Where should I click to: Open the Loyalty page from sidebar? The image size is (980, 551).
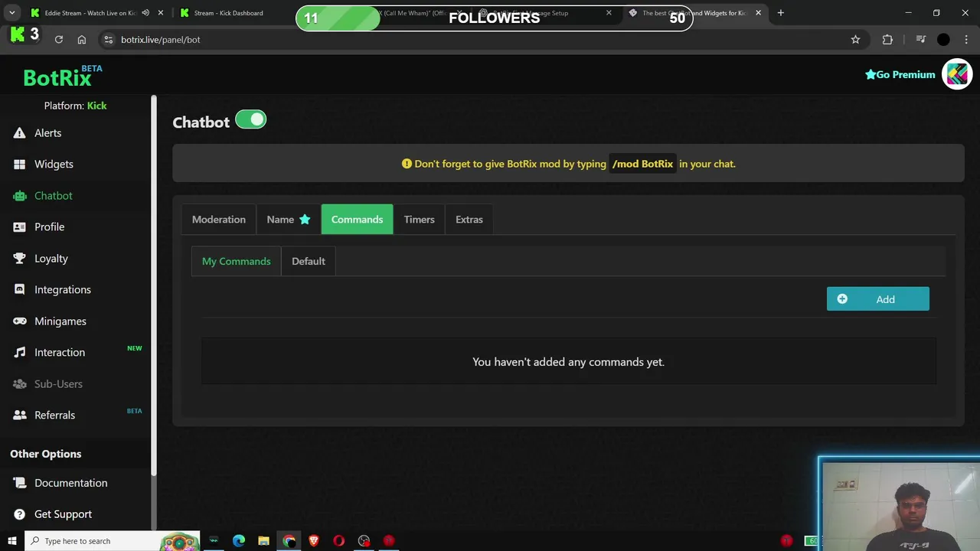pyautogui.click(x=51, y=259)
